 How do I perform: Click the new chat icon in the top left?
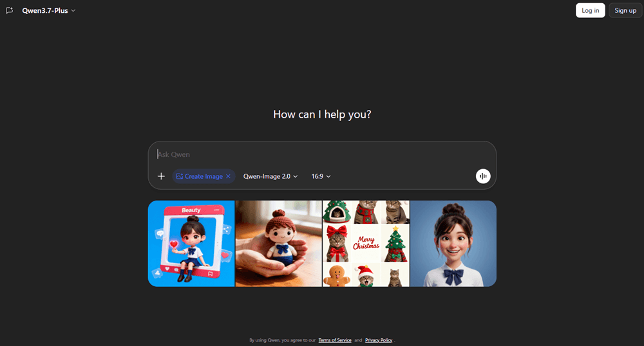pyautogui.click(x=10, y=11)
